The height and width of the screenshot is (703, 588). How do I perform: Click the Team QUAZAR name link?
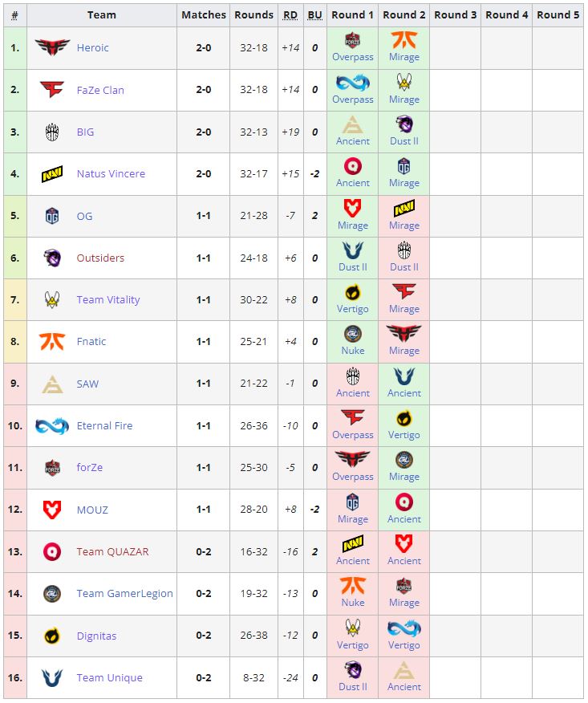point(112,552)
